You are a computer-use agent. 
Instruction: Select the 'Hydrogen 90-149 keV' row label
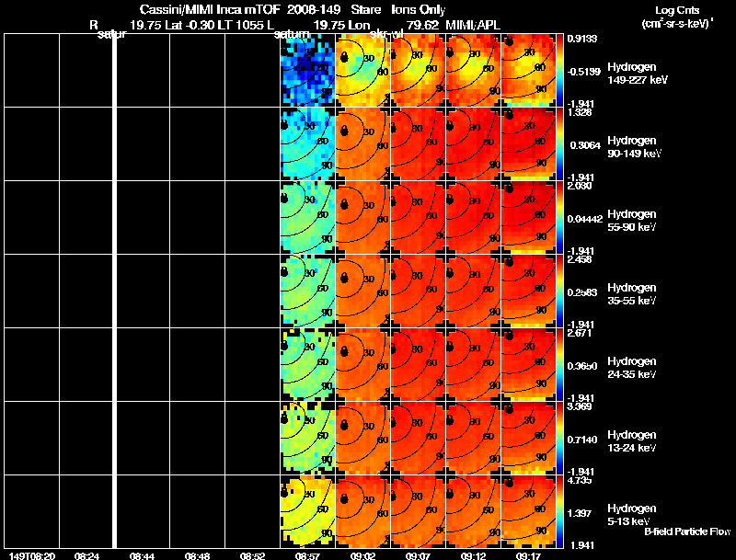(634, 147)
